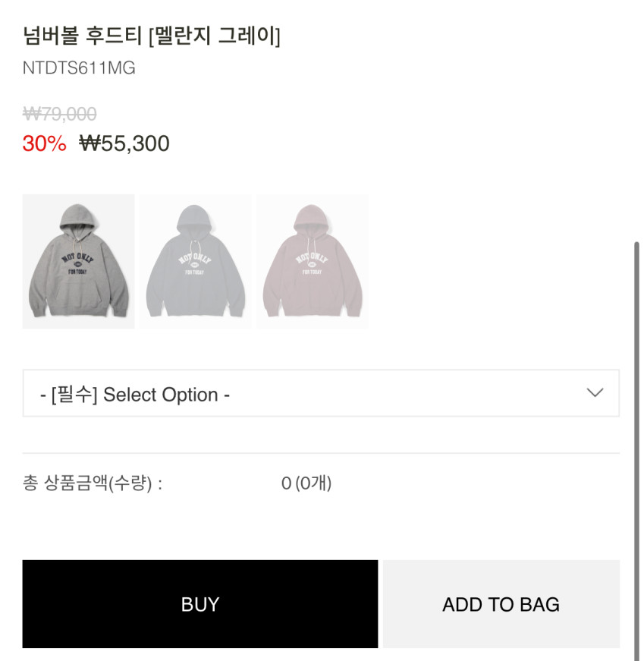Choose the pink hoodie color variant
Image resolution: width=644 pixels, height=661 pixels.
point(312,261)
